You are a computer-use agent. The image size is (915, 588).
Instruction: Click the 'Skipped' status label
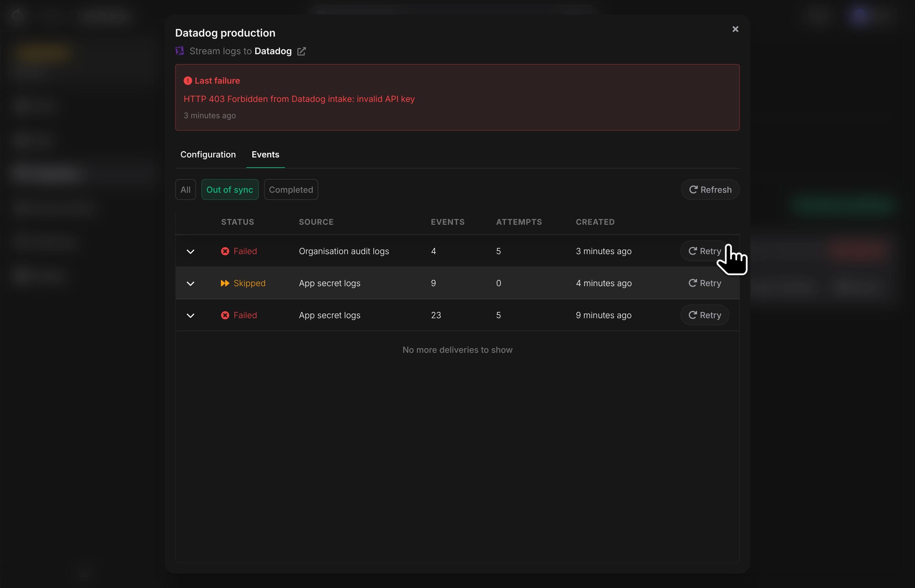(x=249, y=283)
